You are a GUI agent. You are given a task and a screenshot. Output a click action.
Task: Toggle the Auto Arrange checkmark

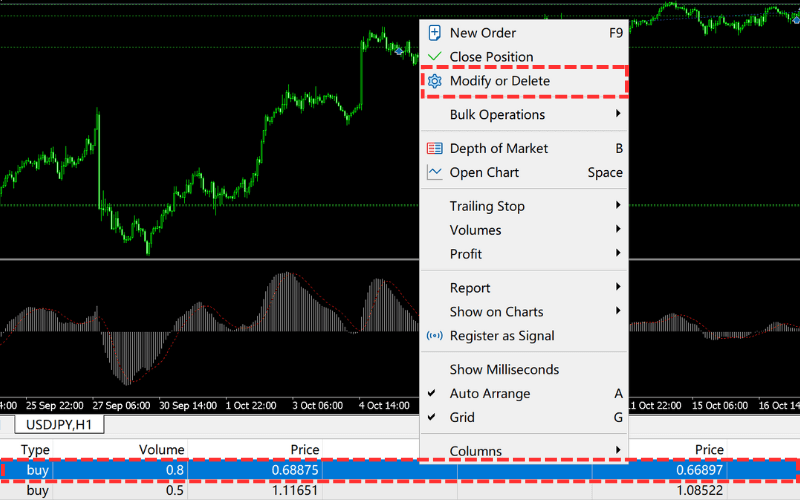pos(432,394)
